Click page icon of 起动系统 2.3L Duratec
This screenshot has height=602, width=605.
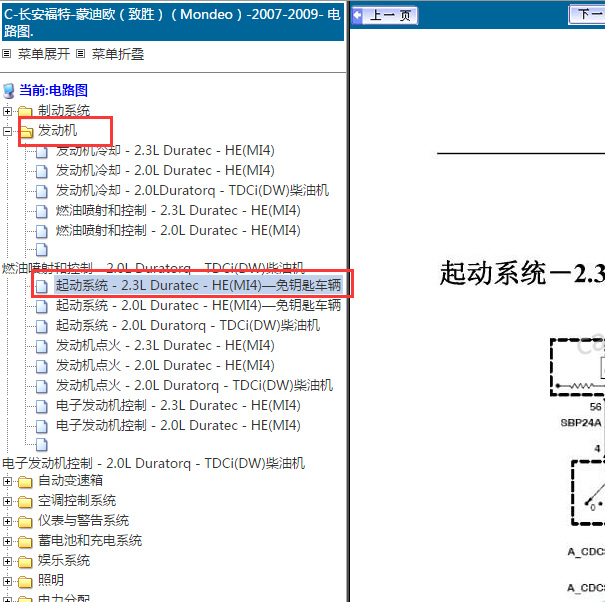tap(42, 286)
